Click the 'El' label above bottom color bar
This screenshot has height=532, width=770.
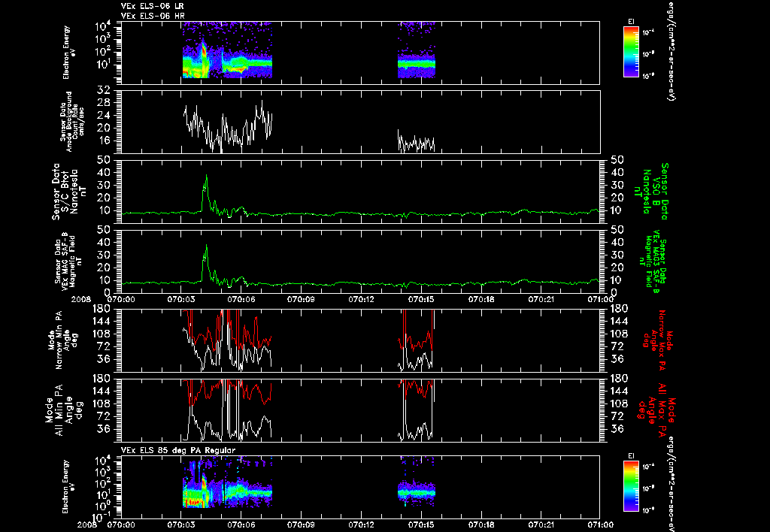(631, 456)
